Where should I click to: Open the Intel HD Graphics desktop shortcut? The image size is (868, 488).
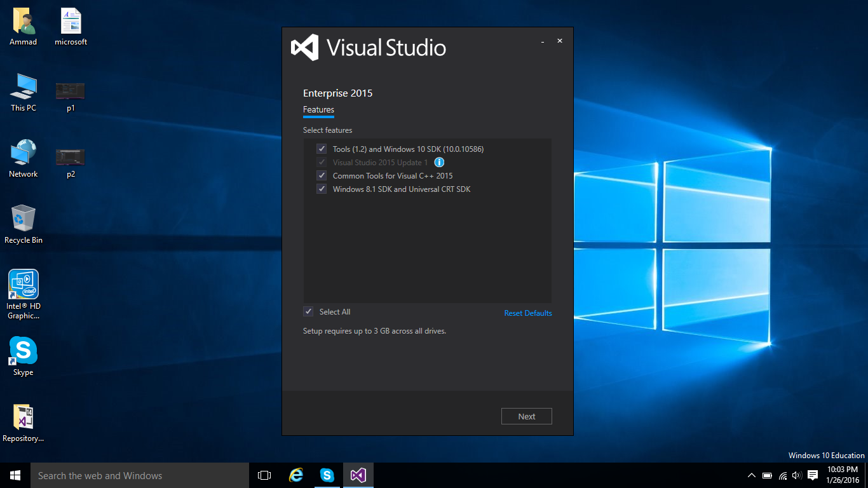tap(23, 284)
